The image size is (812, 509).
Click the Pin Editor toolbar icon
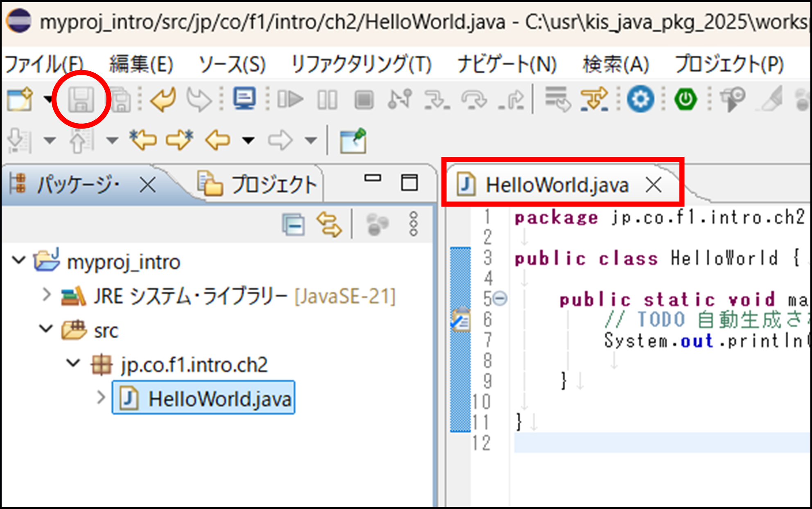point(353,140)
